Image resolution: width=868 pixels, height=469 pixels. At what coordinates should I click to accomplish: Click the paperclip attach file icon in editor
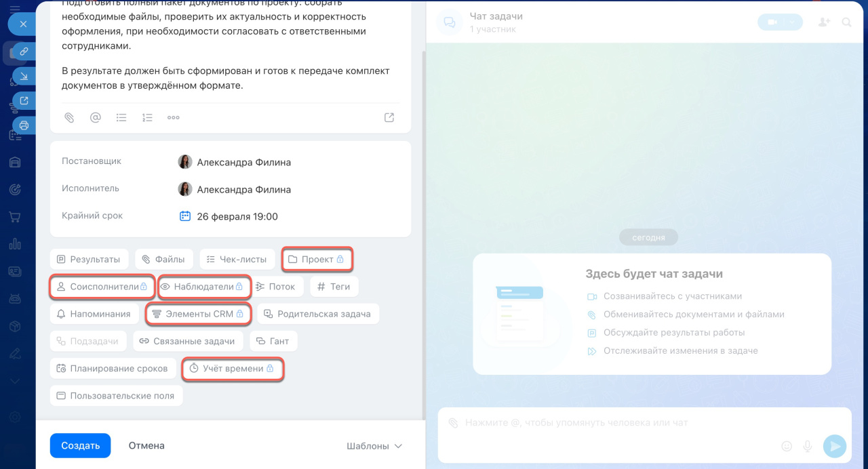68,117
